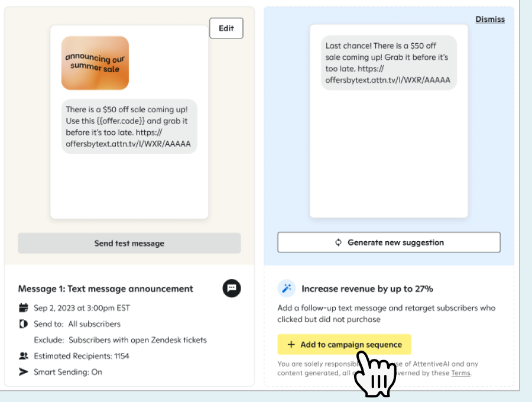Click the Last chance suggested message bubble
Screen dimensions: 532x402
click(x=389, y=63)
